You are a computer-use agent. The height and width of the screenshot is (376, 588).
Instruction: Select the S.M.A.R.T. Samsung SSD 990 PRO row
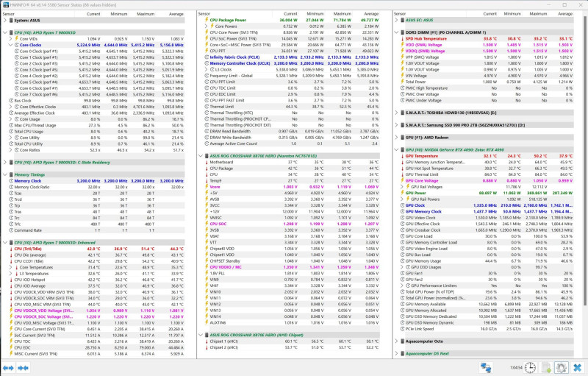[487, 125]
